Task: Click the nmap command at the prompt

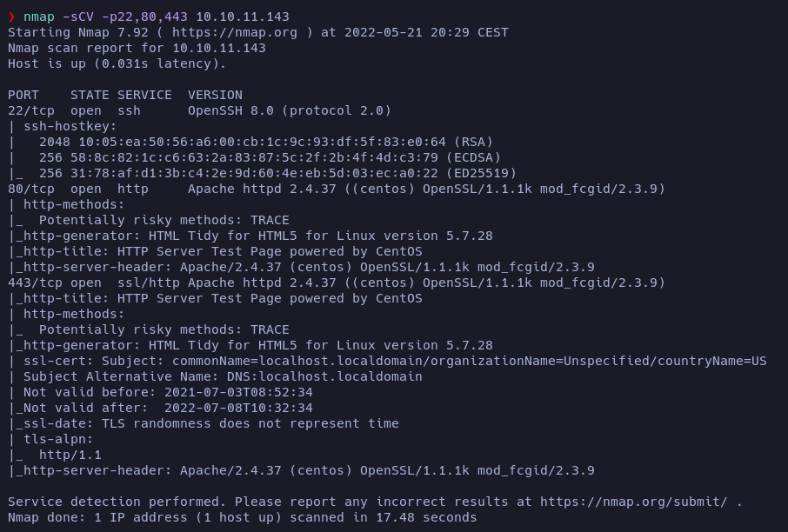Action: point(39,17)
